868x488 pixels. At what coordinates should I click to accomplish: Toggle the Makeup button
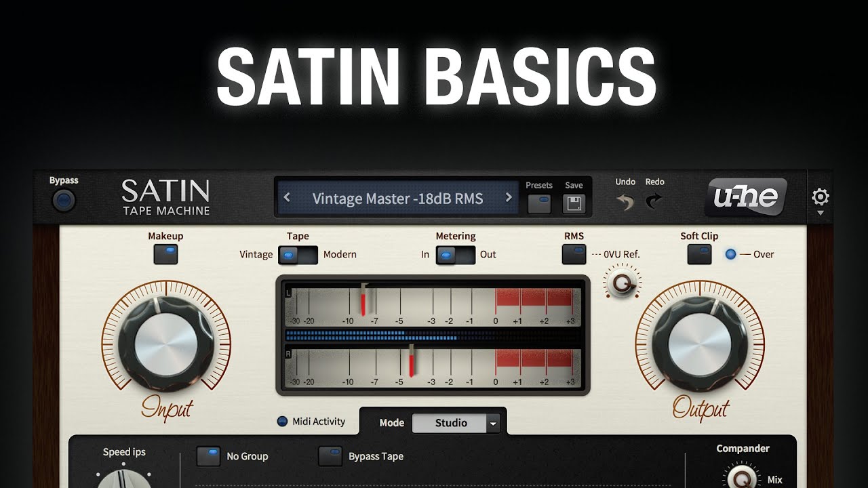(165, 254)
